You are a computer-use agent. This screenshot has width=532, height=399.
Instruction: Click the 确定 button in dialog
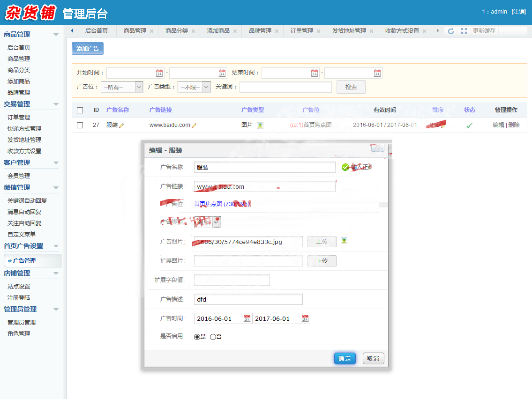345,359
